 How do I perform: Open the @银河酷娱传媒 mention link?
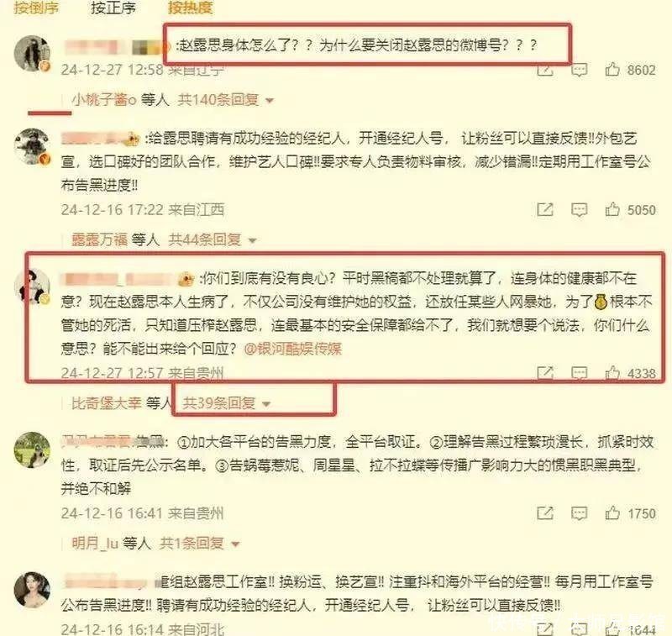pos(292,349)
